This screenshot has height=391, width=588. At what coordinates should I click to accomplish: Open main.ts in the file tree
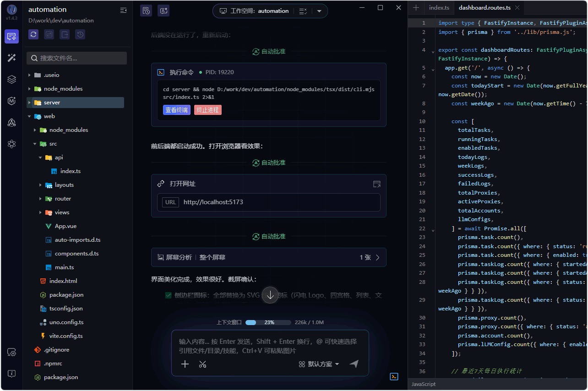[64, 267]
